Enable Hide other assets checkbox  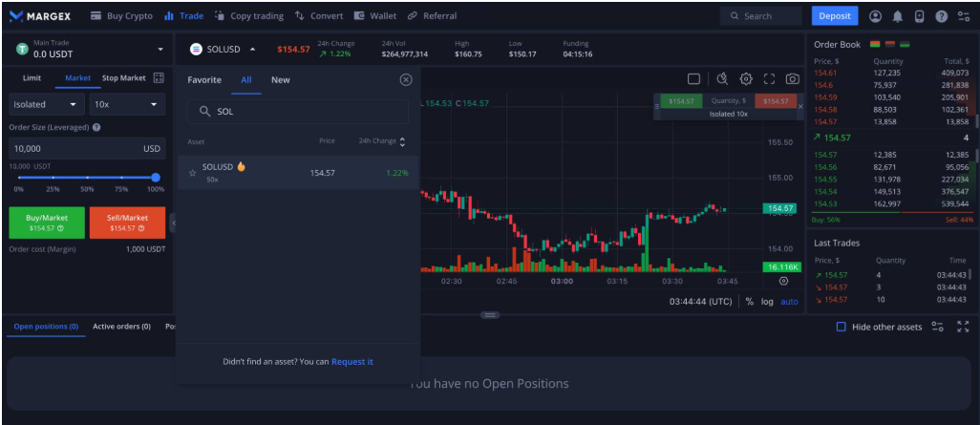841,327
